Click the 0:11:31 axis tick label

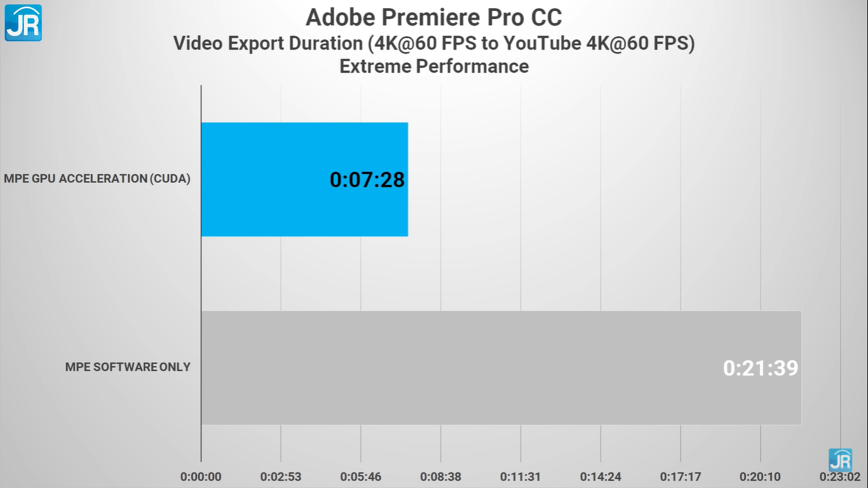pyautogui.click(x=520, y=477)
